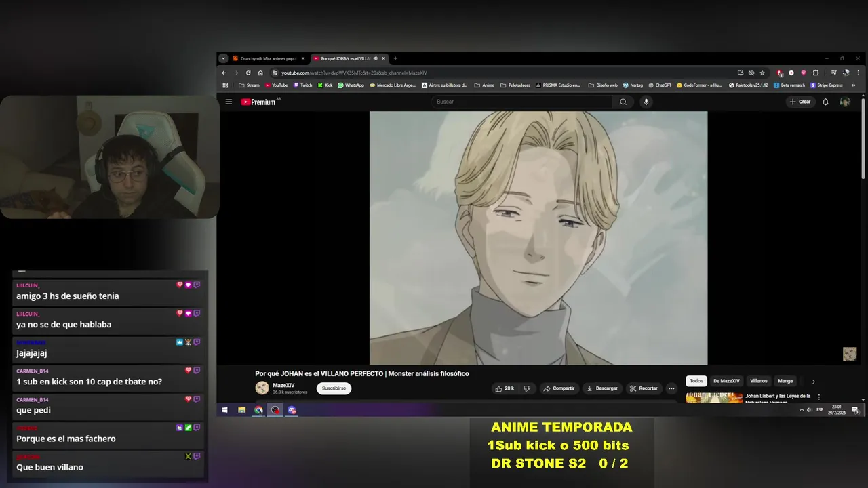Screen dimensions: 868x488
Task: Click the search magnifier button
Action: coord(623,102)
